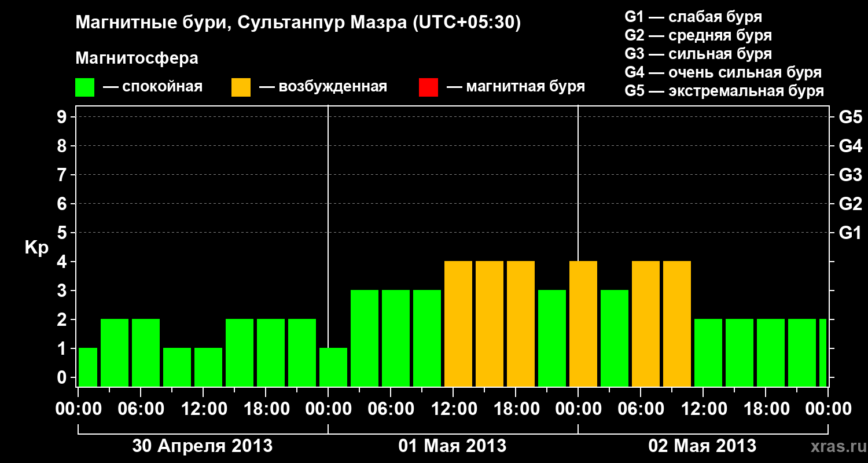This screenshot has width=868, height=463.
Task: Click the 12:00 time label under 02 Мая
Action: (703, 409)
